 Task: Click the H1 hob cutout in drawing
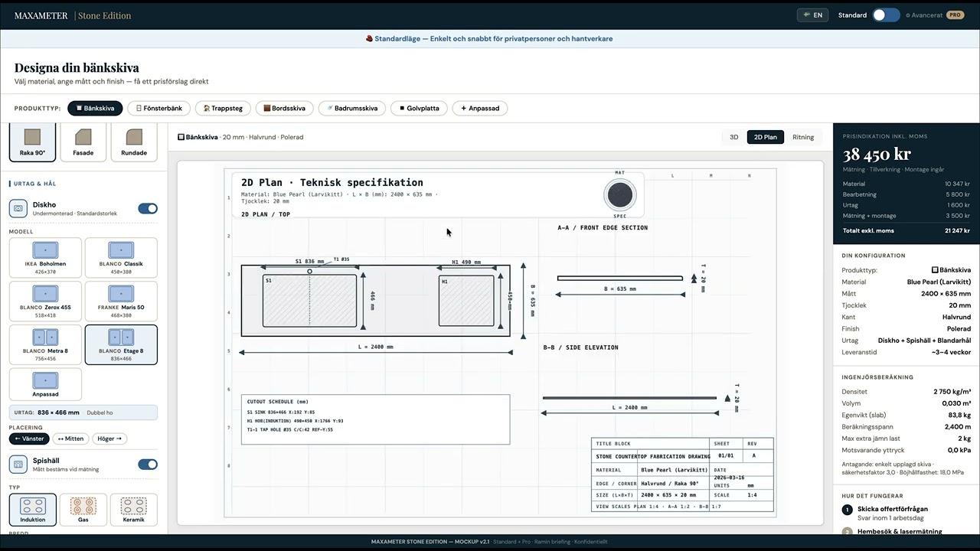tap(465, 301)
